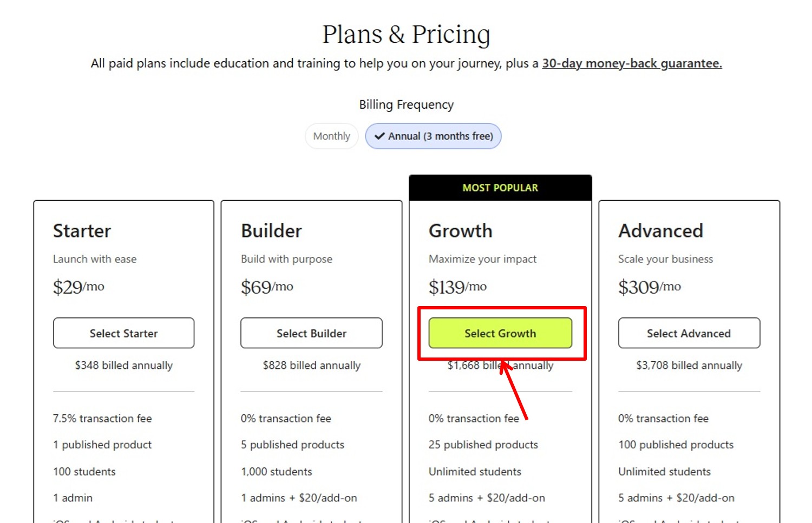Click the Plans & Pricing page title
The image size is (812, 523).
tap(406, 35)
